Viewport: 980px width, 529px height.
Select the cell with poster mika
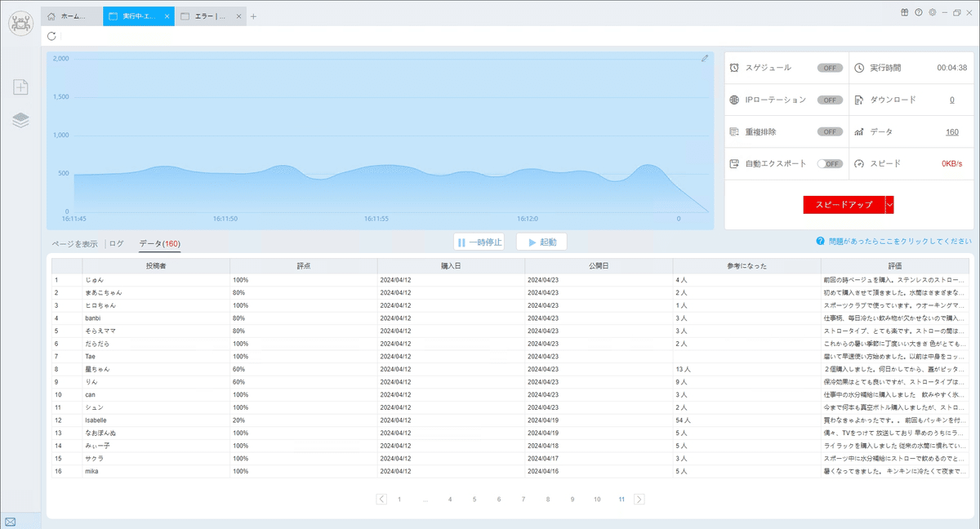click(156, 471)
